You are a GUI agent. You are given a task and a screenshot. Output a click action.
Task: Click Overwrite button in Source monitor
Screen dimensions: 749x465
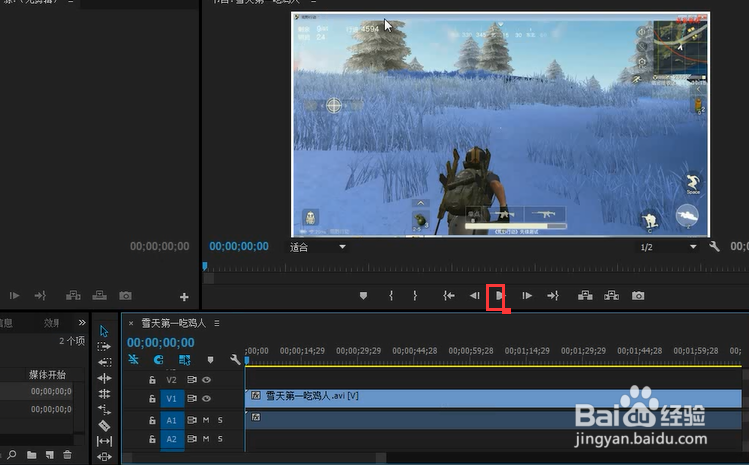99,296
